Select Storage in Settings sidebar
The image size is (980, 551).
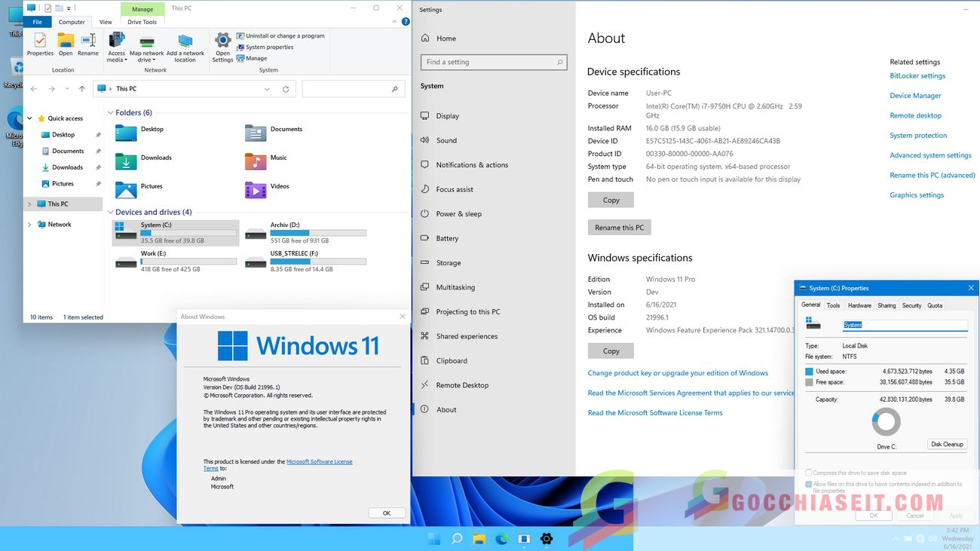[449, 263]
